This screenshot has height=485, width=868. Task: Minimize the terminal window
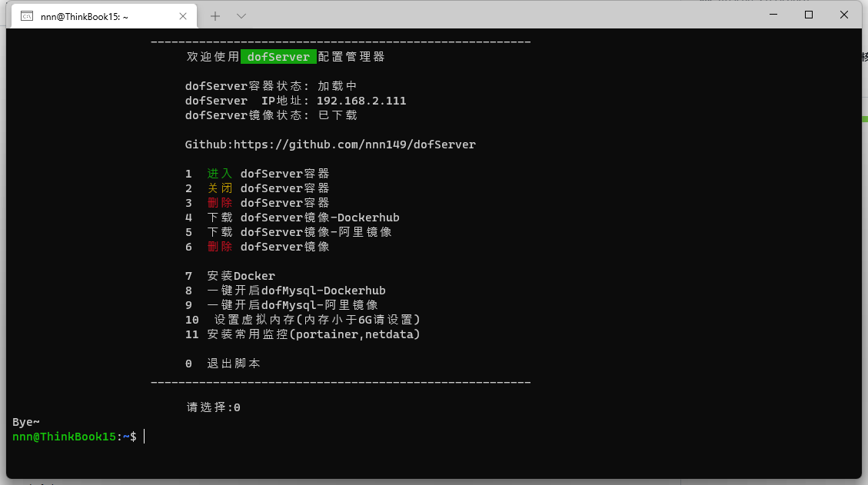click(773, 15)
